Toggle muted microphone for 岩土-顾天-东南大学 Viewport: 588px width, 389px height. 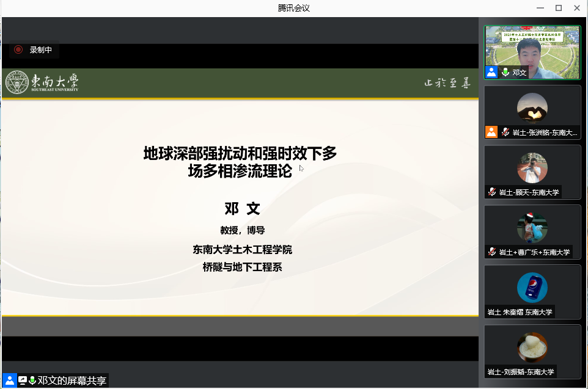[x=491, y=192]
